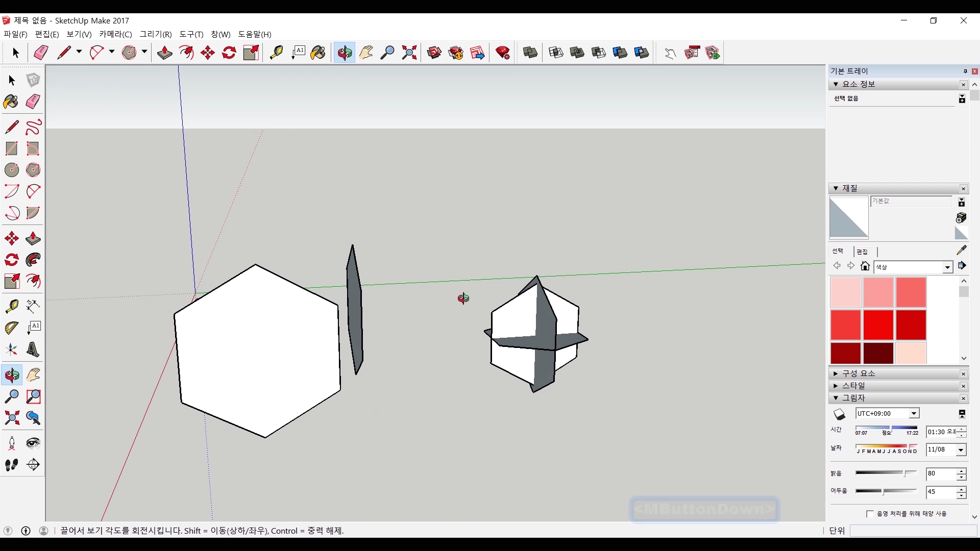Activate the Push/Pull tool in left toolbar
This screenshot has height=551, width=980.
[33, 239]
